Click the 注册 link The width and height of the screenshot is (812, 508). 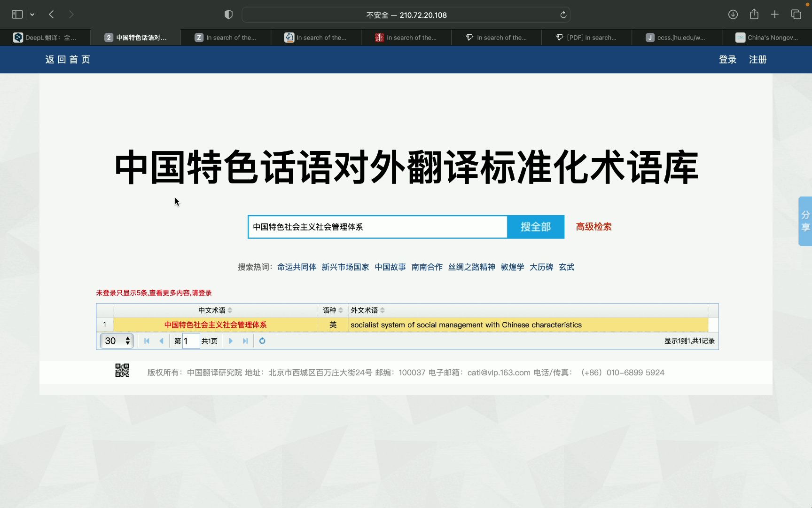(757, 60)
